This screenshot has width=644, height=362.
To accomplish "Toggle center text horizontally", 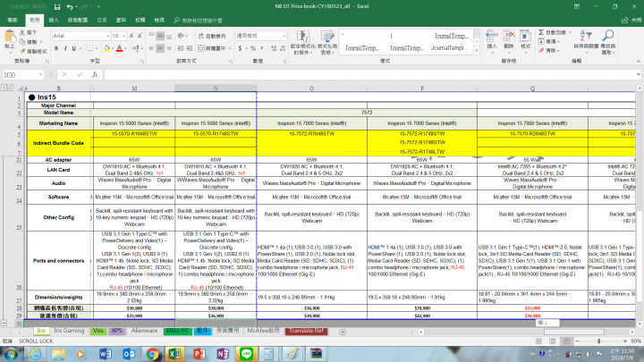I will click(160, 48).
